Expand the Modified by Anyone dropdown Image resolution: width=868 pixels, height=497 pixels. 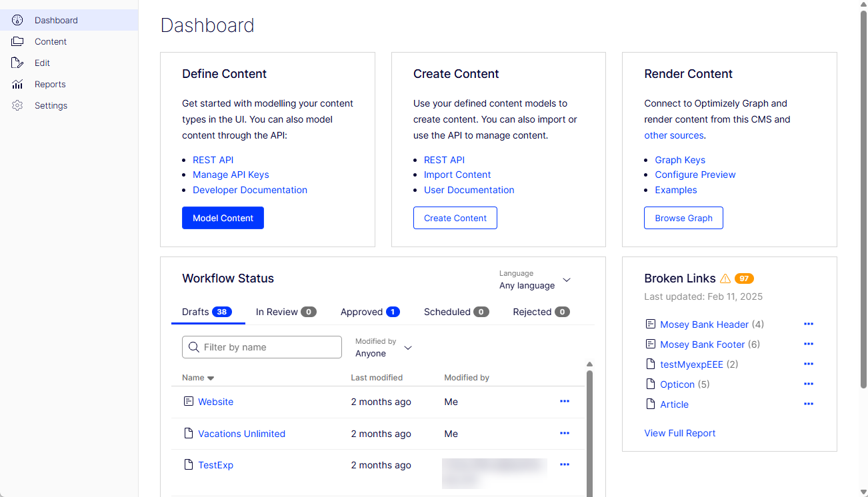tap(384, 347)
